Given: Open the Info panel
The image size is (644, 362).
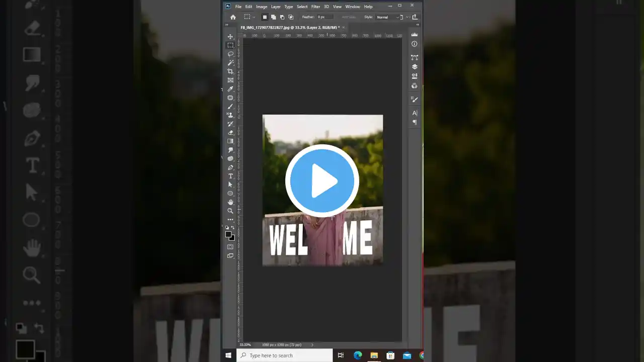Looking at the screenshot, I should [x=415, y=44].
